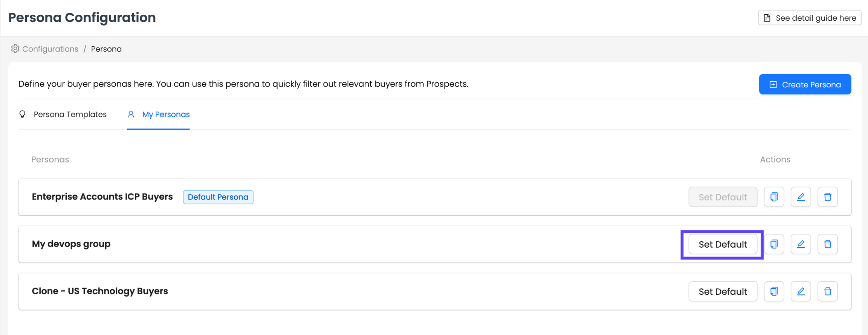This screenshot has width=868, height=335.
Task: Set My devops group as default
Action: click(x=723, y=244)
